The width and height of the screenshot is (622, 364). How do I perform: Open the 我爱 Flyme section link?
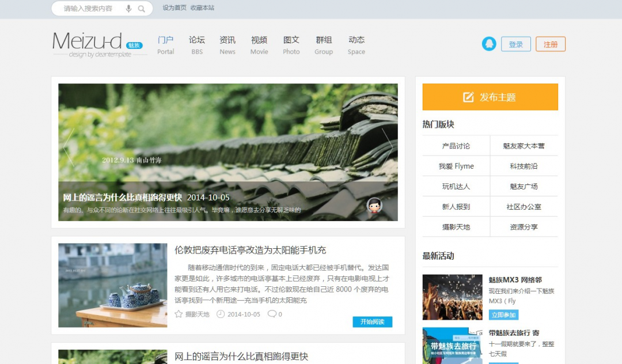click(456, 166)
